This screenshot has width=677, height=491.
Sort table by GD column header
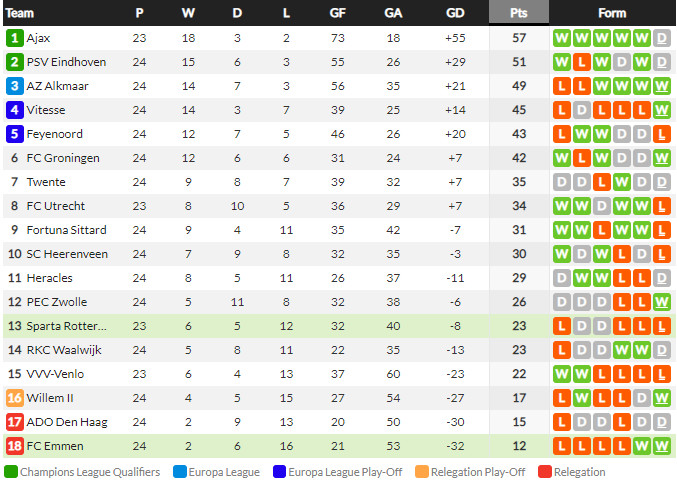455,13
